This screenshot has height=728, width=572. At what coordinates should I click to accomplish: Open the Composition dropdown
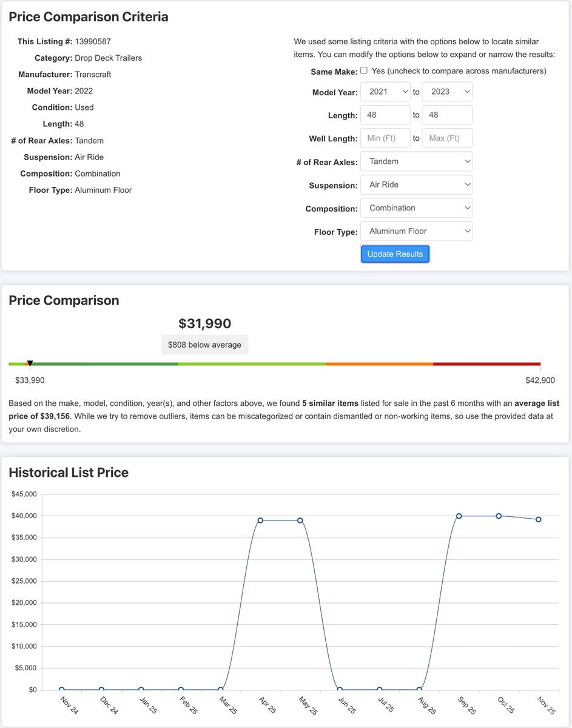[x=416, y=207]
